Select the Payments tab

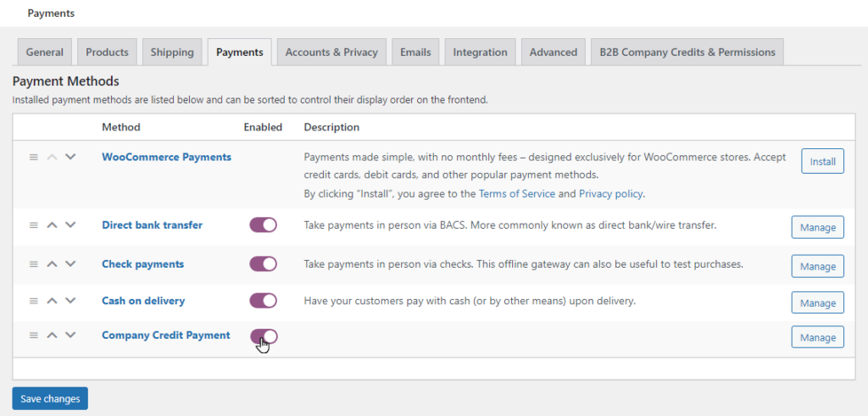click(240, 52)
